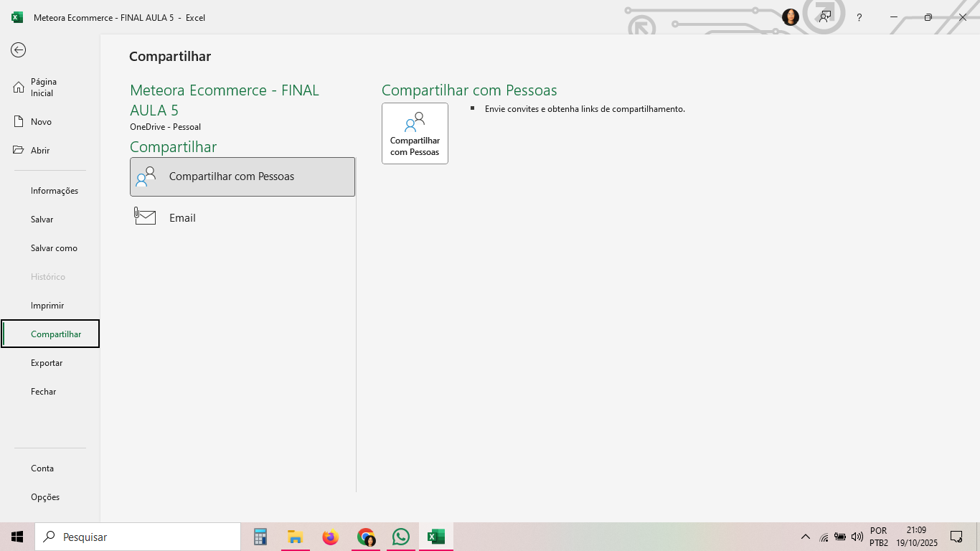Open the Windows Start menu
Screen dimensions: 980x551
(x=17, y=537)
